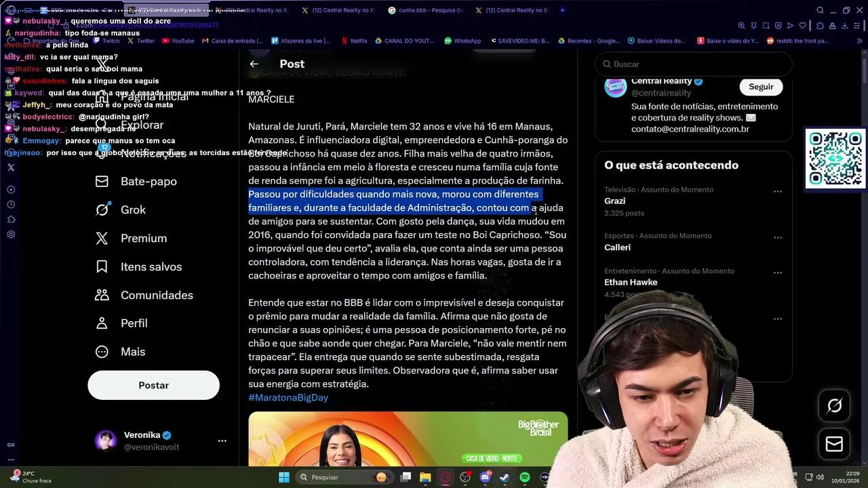
Task: Open the WhatsApp bookmark
Action: 462,41
